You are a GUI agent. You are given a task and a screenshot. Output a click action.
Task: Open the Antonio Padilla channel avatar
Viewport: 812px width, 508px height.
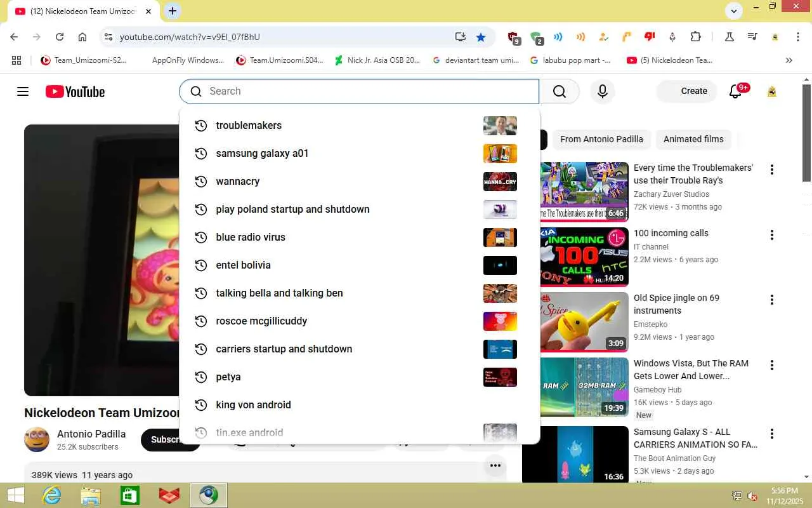(x=37, y=439)
